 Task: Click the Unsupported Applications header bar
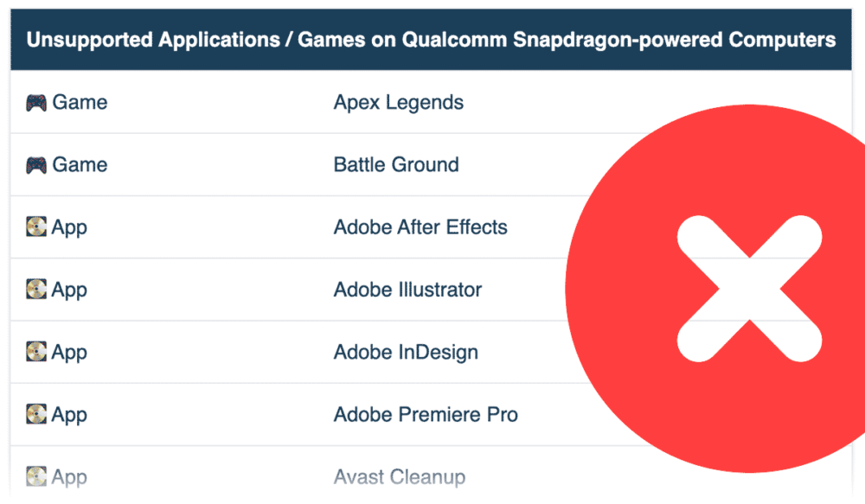pyautogui.click(x=432, y=39)
